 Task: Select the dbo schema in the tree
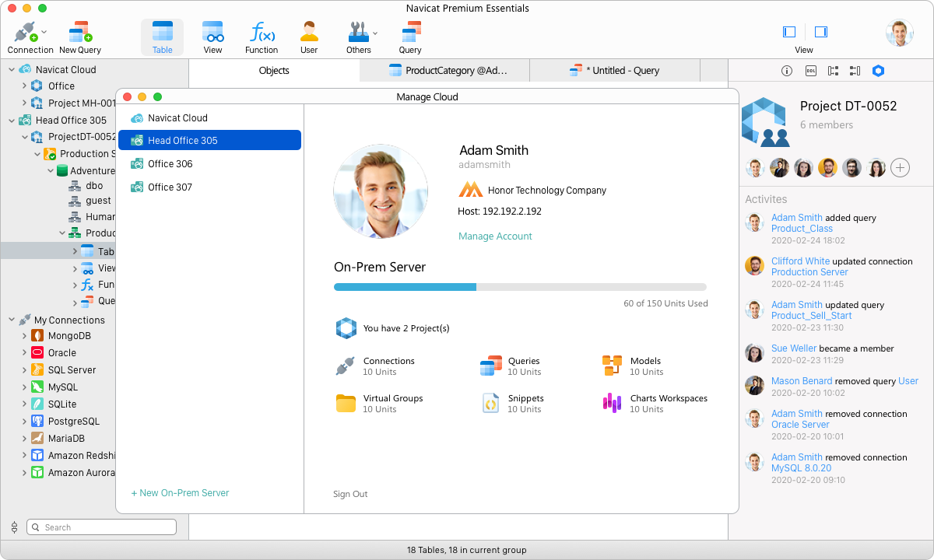94,187
